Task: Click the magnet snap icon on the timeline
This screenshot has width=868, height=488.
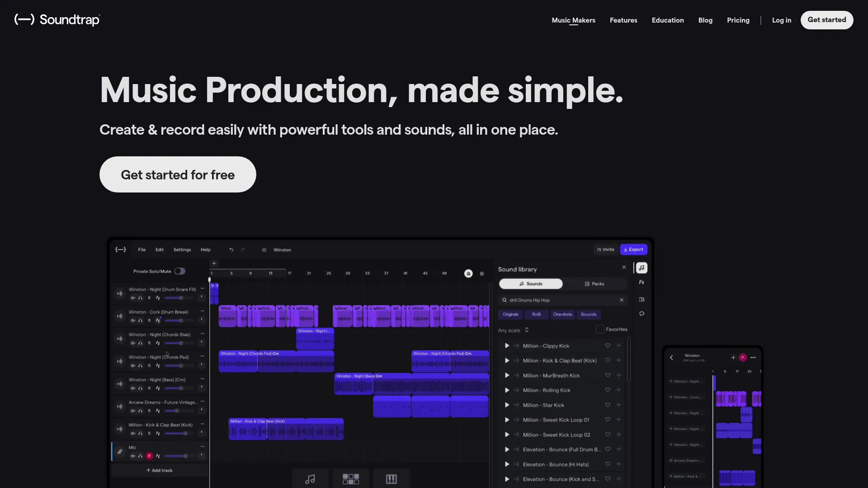Action: (468, 273)
